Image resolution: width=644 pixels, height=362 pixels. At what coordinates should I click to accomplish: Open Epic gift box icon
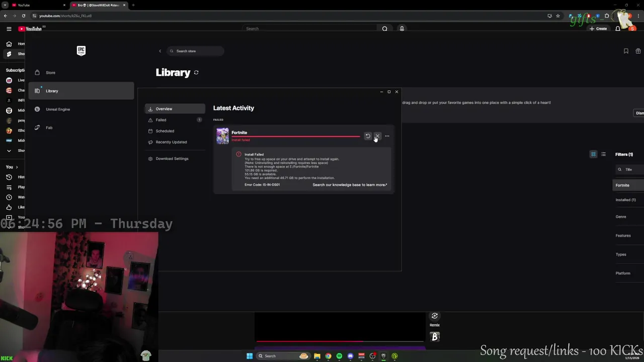click(x=638, y=51)
